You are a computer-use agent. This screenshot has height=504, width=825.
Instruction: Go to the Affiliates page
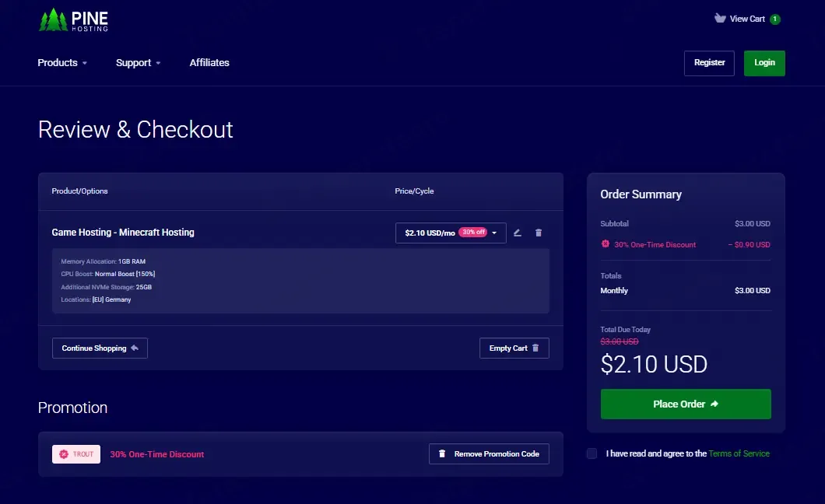[x=209, y=62]
